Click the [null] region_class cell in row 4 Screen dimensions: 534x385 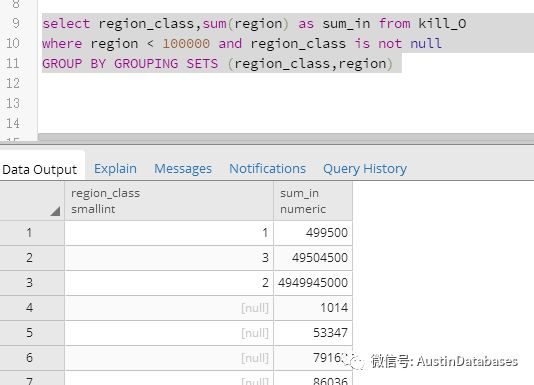click(169, 308)
